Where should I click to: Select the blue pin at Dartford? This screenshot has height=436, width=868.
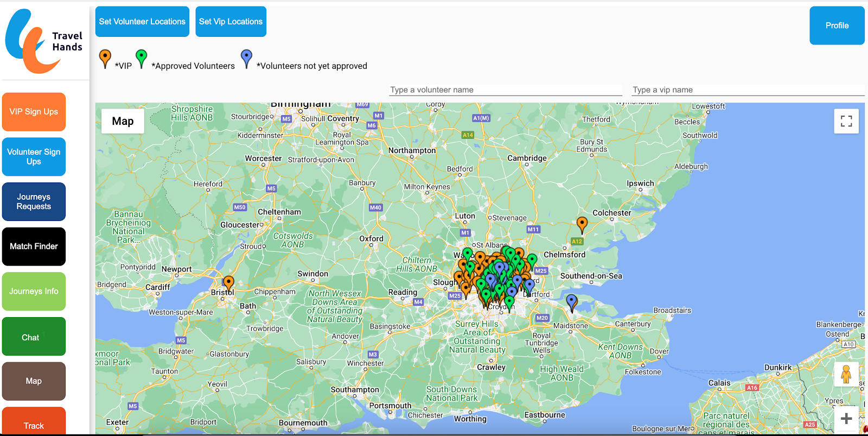529,287
